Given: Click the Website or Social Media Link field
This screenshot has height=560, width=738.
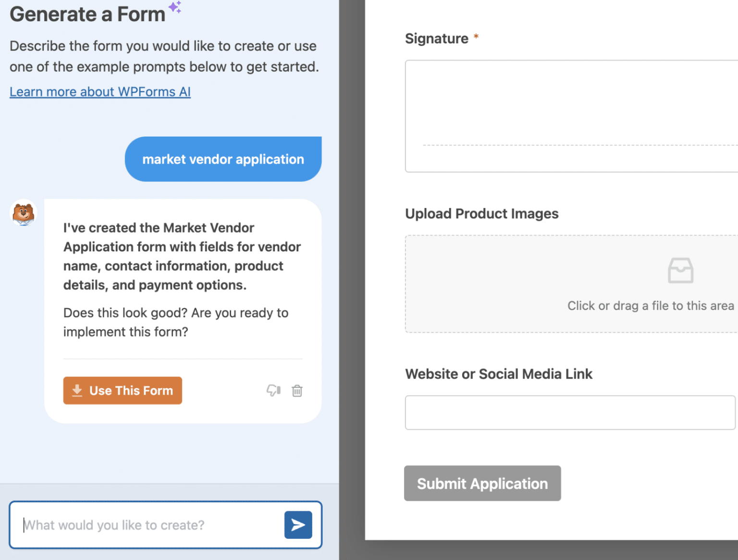Looking at the screenshot, I should coord(569,412).
